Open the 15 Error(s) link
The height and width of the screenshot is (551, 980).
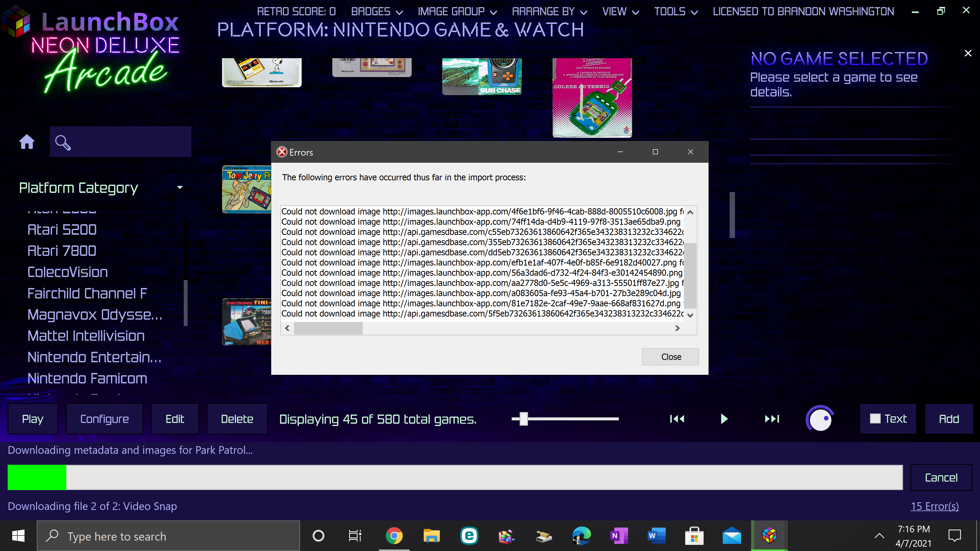click(x=935, y=506)
